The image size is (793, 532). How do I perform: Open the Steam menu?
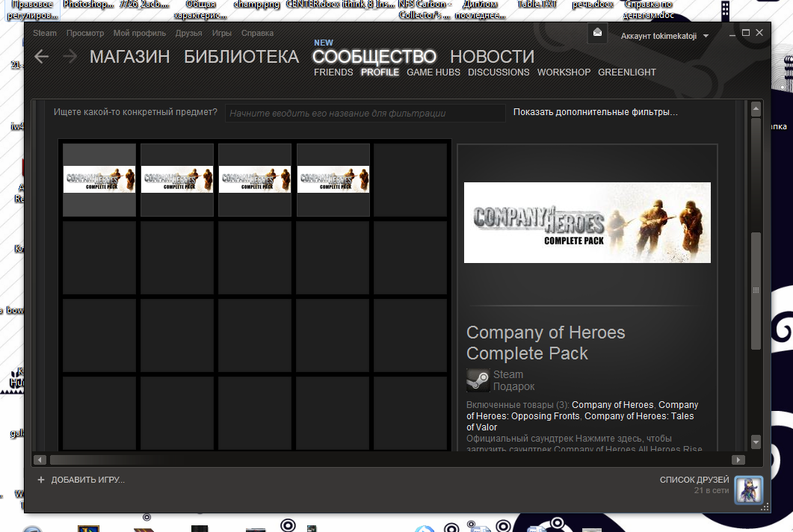click(x=45, y=33)
